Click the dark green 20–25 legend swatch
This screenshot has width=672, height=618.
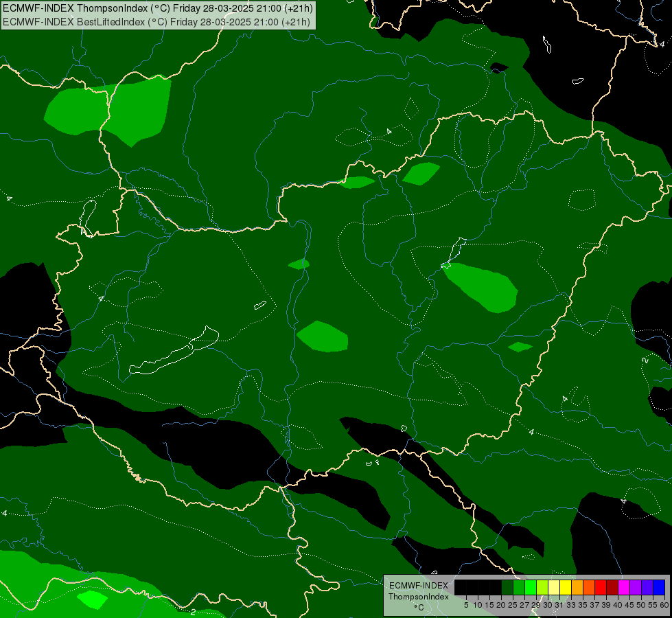pyautogui.click(x=507, y=587)
